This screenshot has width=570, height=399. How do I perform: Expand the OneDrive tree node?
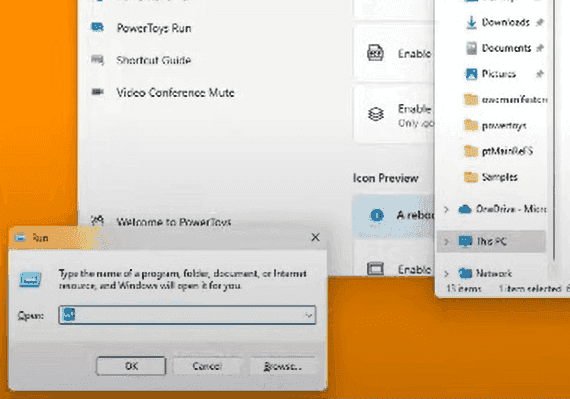coord(446,209)
